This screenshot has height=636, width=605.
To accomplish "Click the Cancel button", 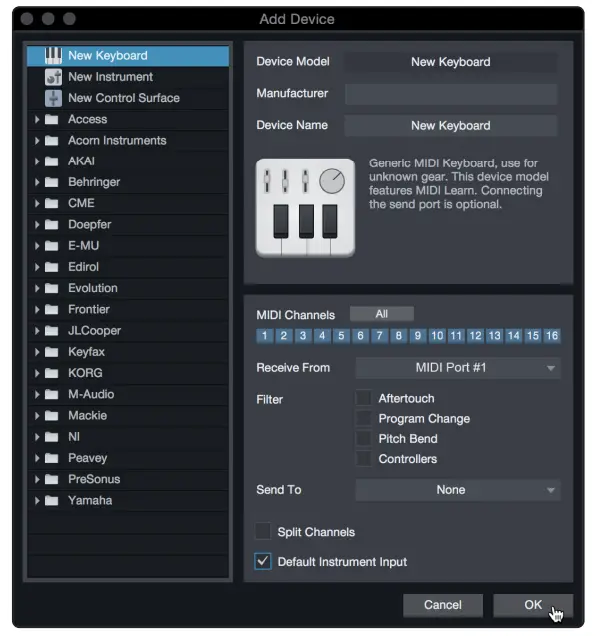I will 443,605.
